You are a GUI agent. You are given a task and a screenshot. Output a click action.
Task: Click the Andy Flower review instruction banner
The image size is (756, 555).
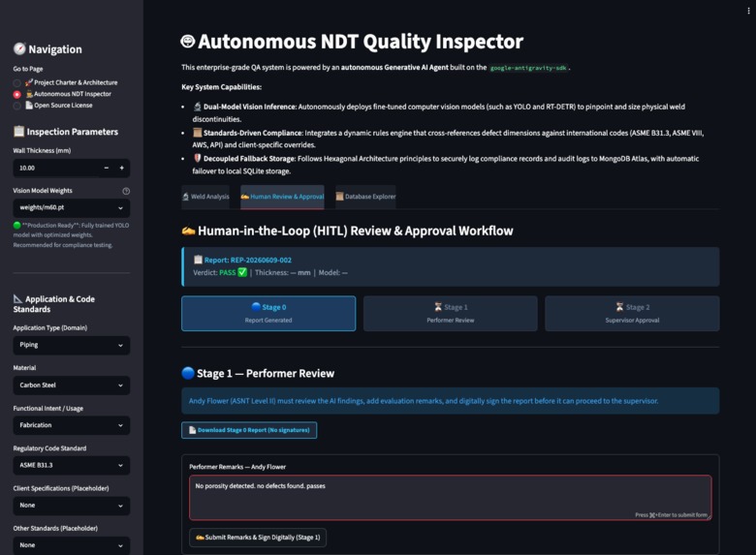point(451,401)
